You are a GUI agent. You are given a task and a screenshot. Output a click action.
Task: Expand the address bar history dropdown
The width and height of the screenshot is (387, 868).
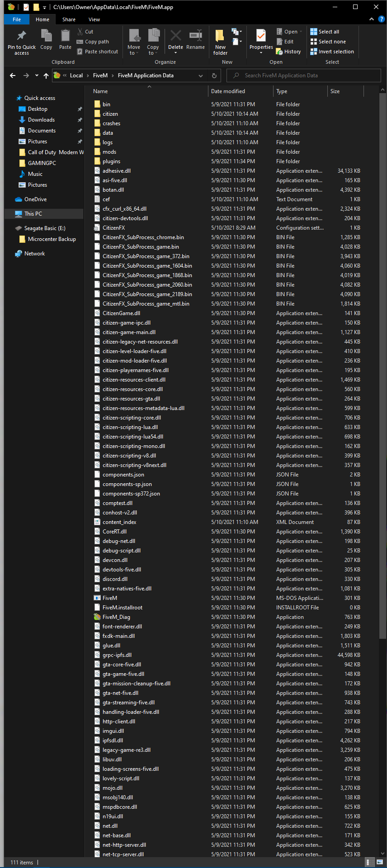click(x=201, y=75)
